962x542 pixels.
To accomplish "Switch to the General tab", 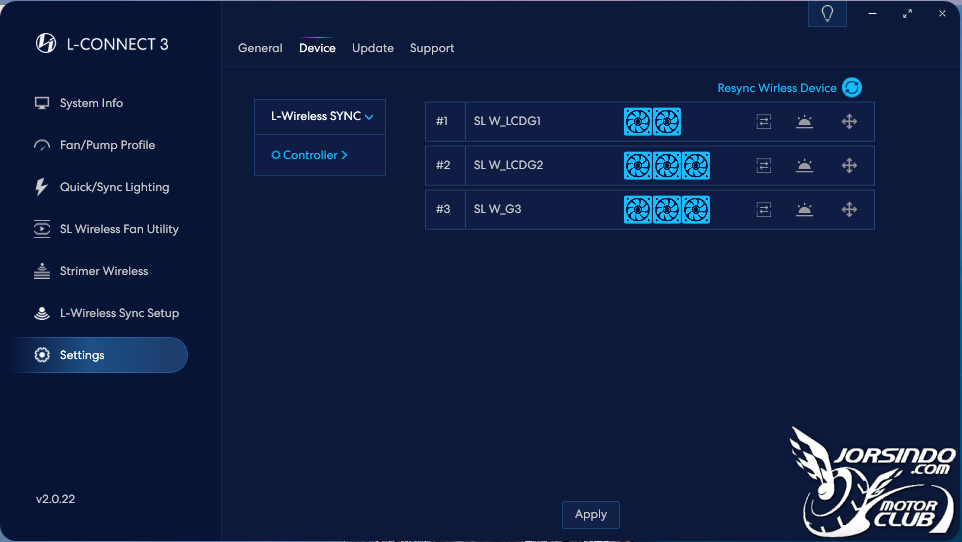I will [x=260, y=48].
